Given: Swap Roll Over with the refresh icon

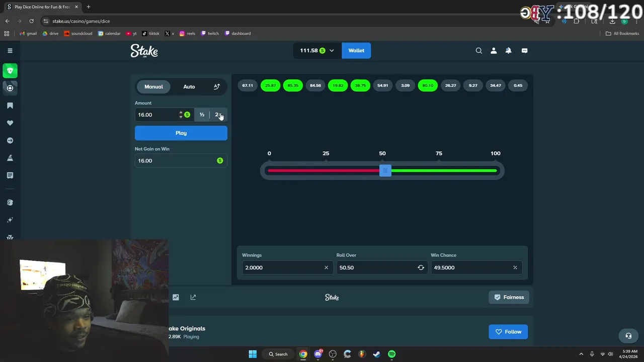Looking at the screenshot, I should pyautogui.click(x=421, y=267).
